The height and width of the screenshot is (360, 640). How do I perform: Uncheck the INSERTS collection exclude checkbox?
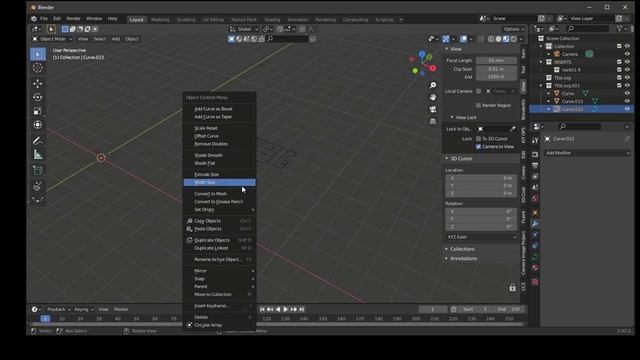[619, 62]
